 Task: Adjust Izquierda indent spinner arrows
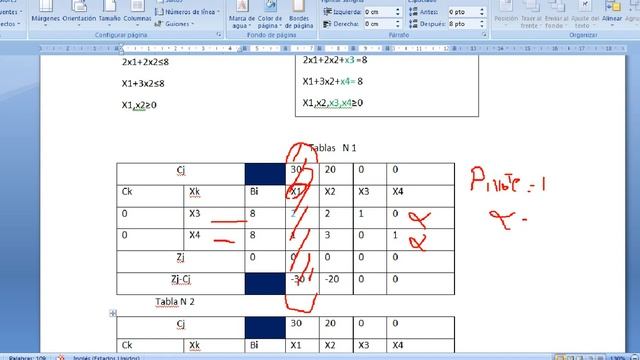398,12
